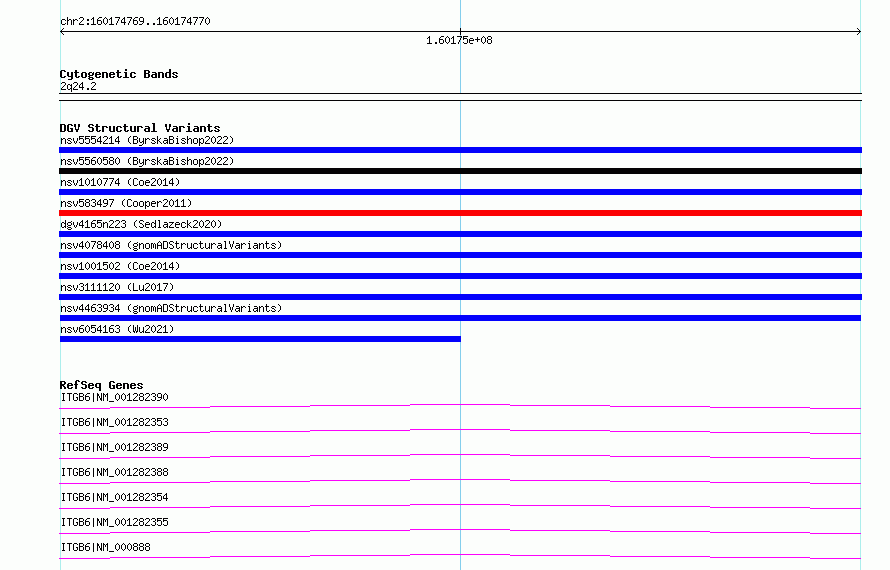Screen dimensions: 890x570
Task: Click the magenta line under ITGB6|NM_001282389
Action: pos(460,456)
